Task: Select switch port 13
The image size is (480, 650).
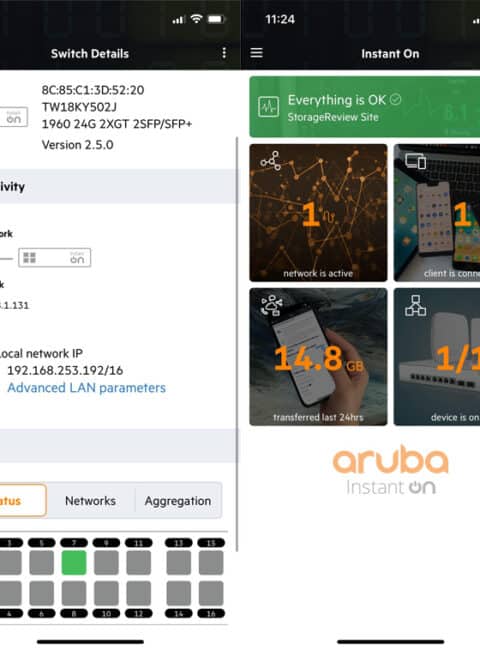Action: [179, 563]
